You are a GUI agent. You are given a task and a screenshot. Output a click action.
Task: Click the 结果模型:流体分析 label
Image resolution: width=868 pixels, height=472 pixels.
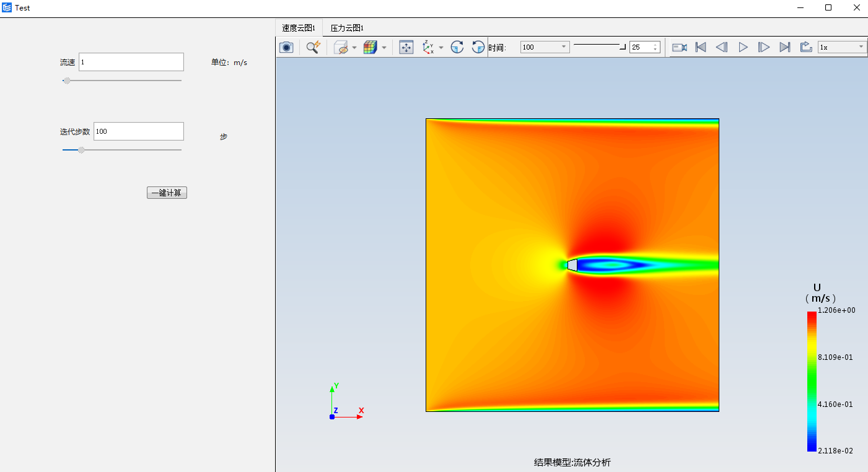click(x=572, y=462)
